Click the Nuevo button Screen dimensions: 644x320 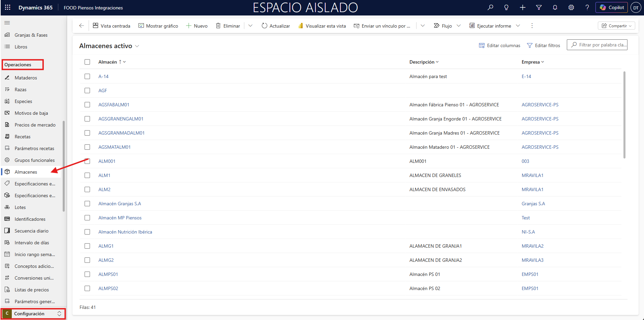(x=197, y=26)
